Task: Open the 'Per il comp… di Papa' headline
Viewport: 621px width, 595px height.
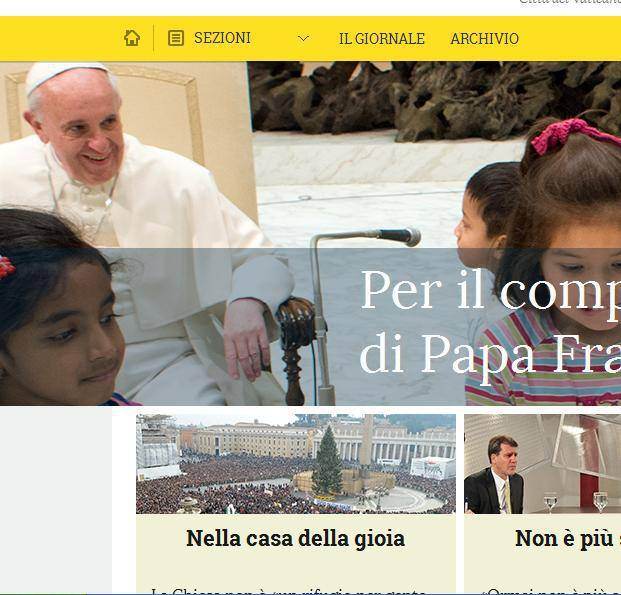Action: (490, 322)
